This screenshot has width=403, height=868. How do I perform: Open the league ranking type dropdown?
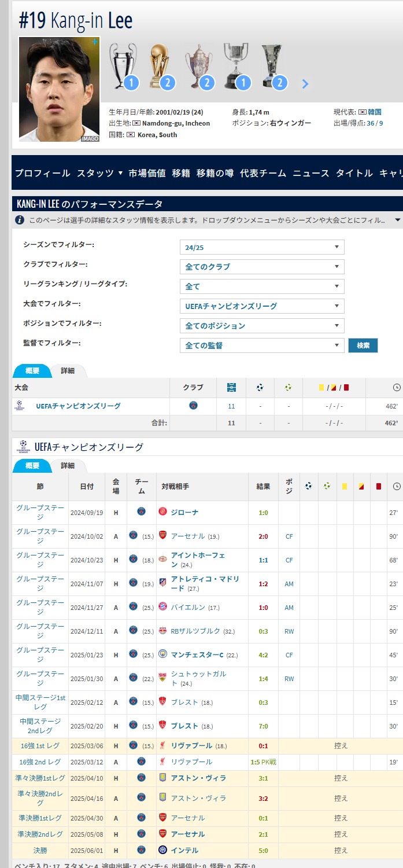coord(262,286)
